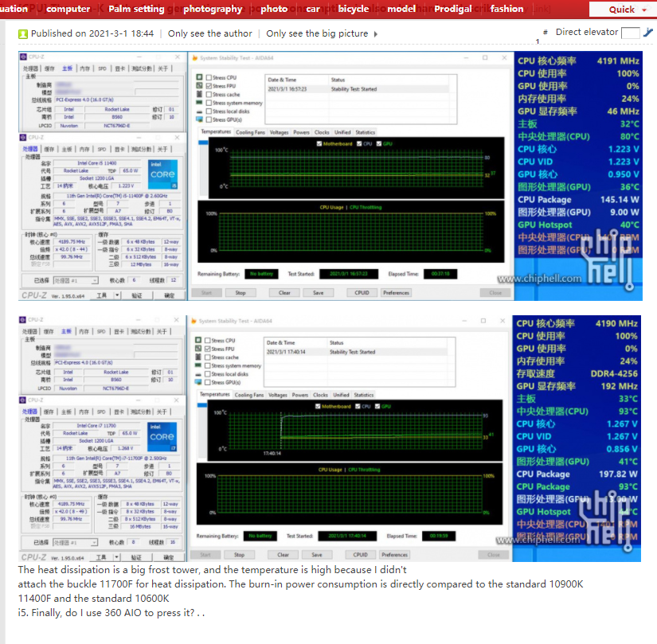This screenshot has height=644, width=657.
Task: Click the 4189.75 MHz core speed in i5 CPU-Z
Action: [x=72, y=242]
